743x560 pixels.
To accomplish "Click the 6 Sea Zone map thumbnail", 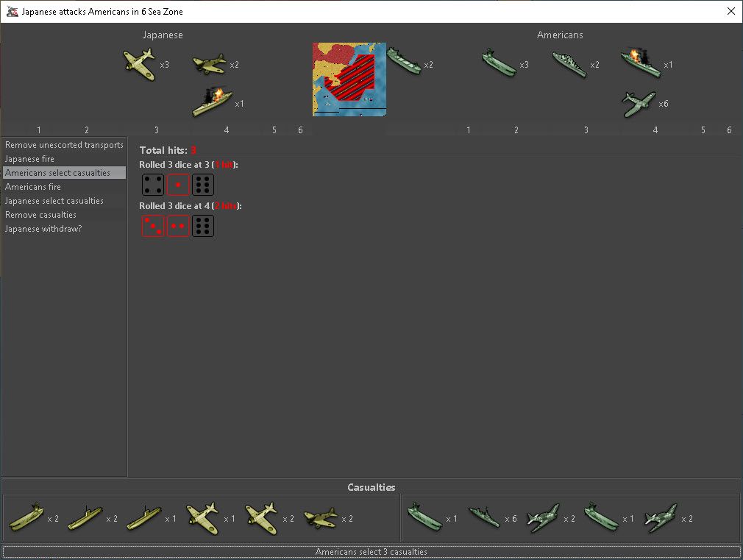I will (x=349, y=79).
